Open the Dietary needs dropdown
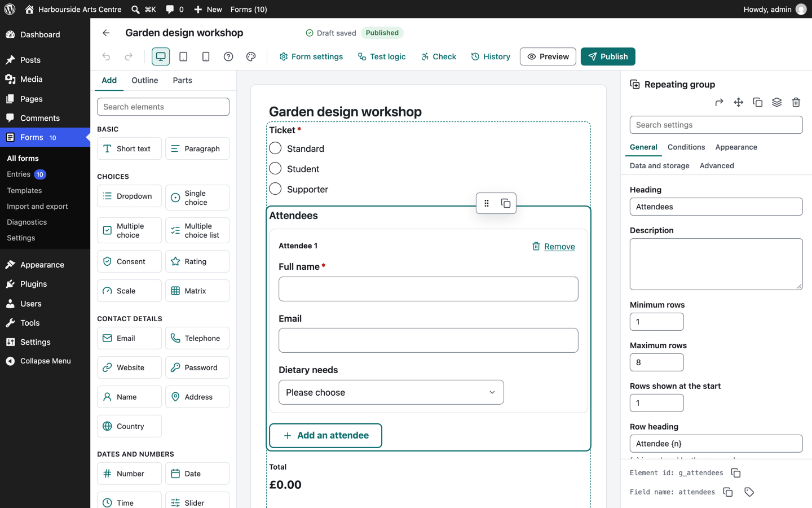 pos(391,392)
